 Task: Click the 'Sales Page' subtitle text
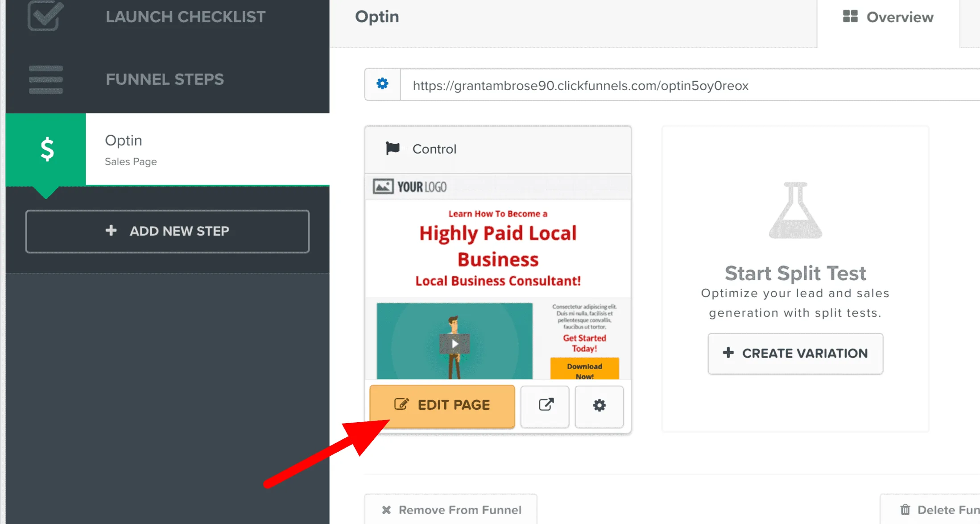[131, 162]
